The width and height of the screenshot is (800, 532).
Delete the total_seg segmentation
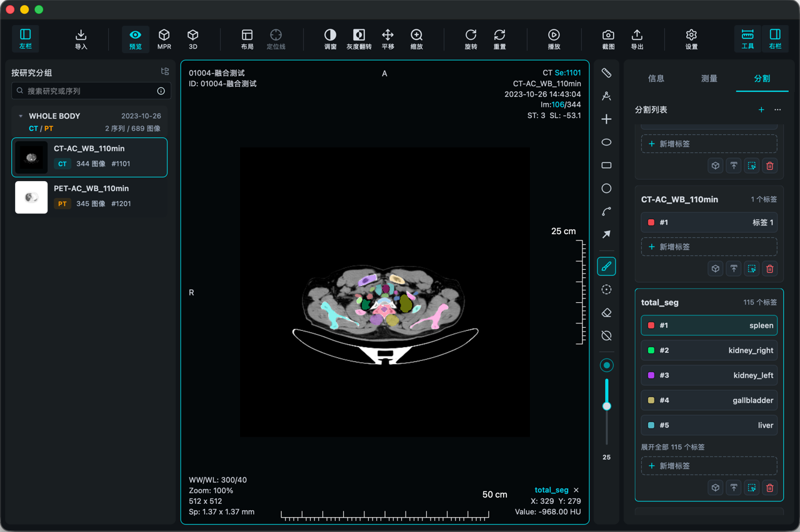[770, 488]
